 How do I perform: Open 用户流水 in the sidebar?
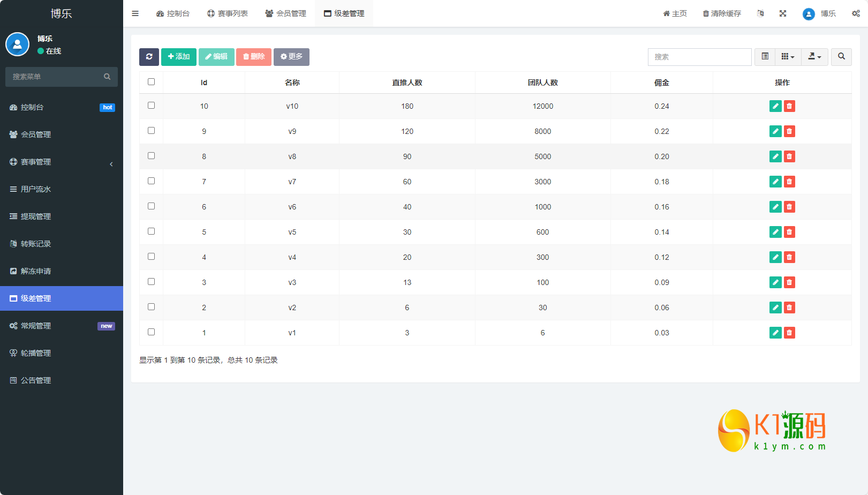tap(62, 189)
